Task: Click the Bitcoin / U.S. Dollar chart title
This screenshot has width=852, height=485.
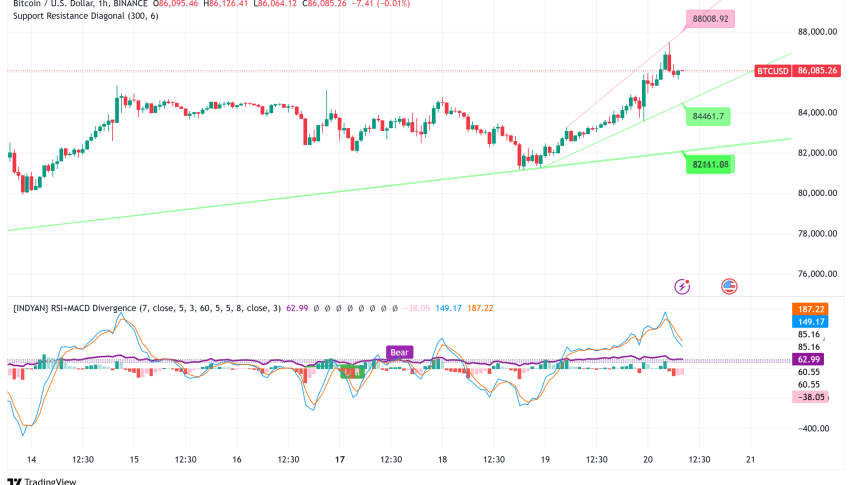Action: 80,3
